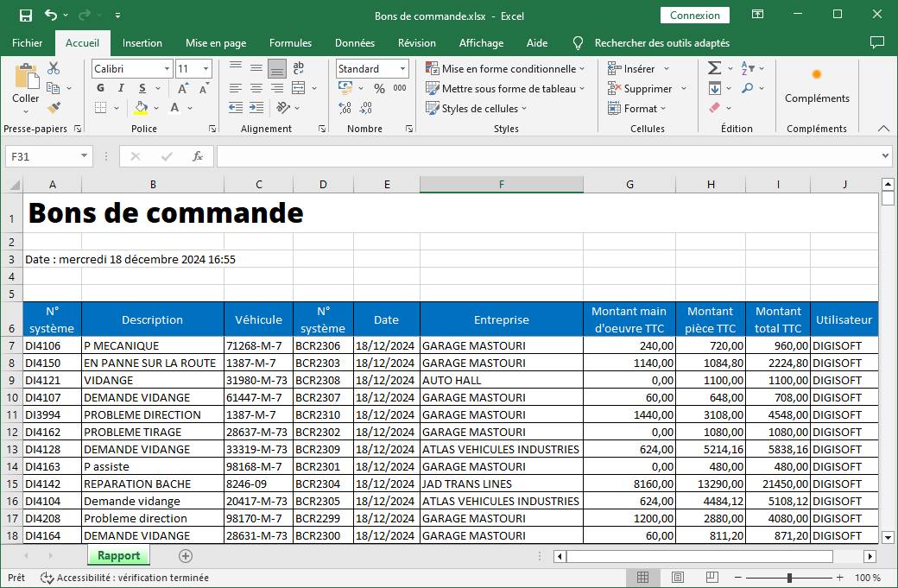Collapse the ribbon with the chevron

tap(883, 129)
